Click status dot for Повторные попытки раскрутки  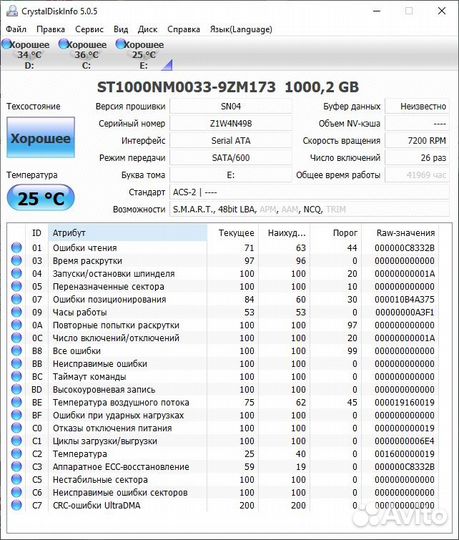point(16,325)
